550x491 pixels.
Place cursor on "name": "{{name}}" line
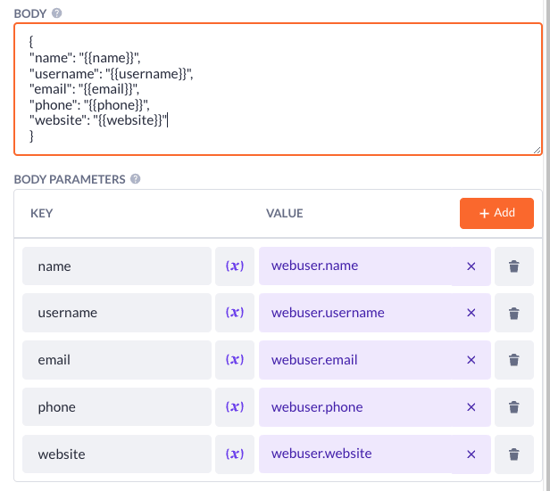tap(85, 58)
